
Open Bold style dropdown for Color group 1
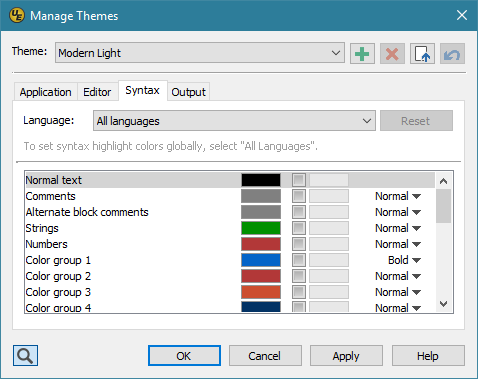pyautogui.click(x=404, y=260)
